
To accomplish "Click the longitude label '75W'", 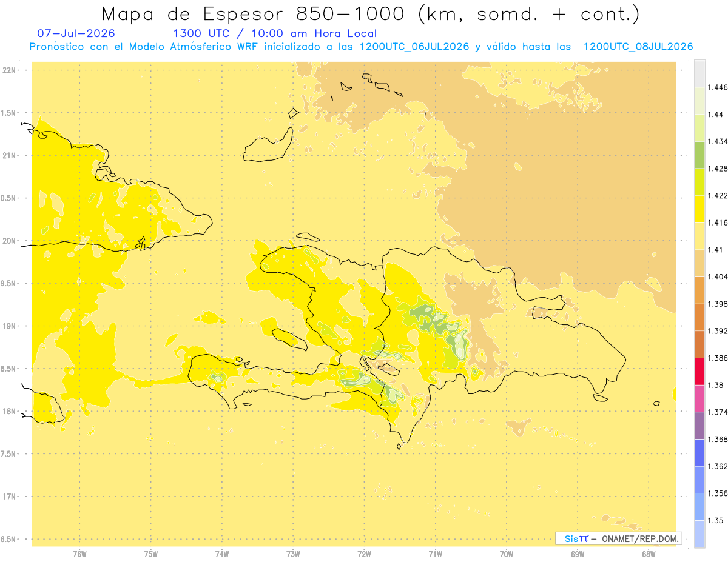I will [150, 554].
